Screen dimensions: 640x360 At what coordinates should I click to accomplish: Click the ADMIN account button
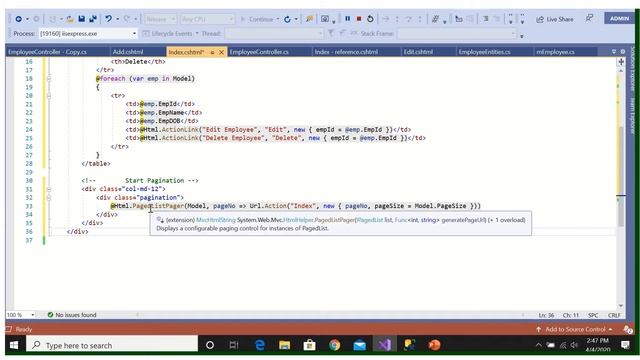coord(619,18)
